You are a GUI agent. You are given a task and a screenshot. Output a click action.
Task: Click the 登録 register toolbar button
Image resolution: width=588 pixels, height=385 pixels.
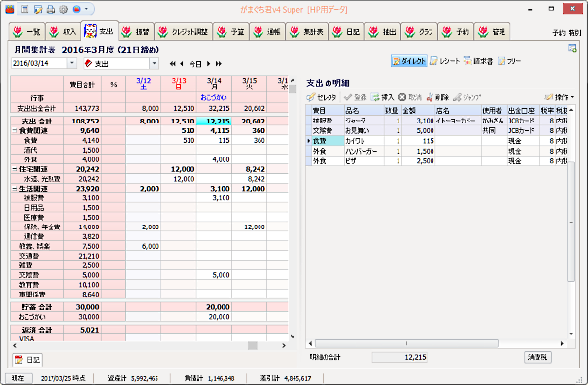[x=356, y=97]
